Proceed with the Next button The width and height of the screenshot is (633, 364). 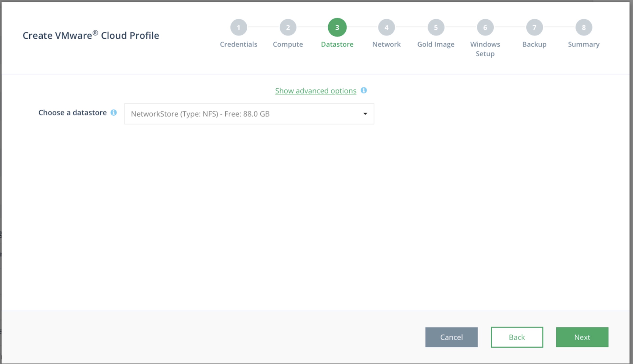[582, 337]
